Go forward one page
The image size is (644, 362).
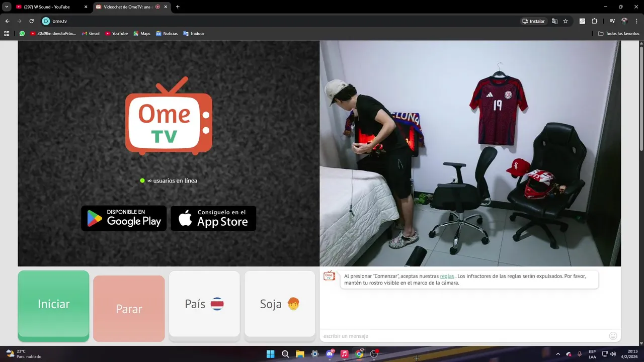[x=19, y=21]
